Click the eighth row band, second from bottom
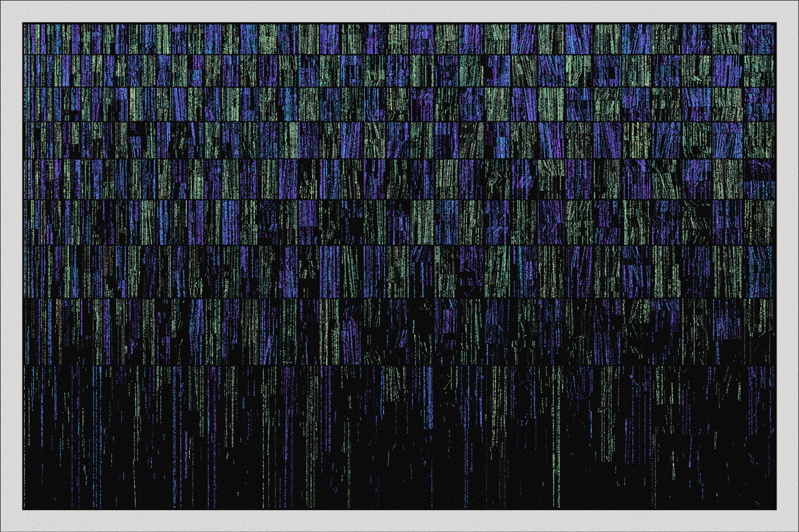The height and width of the screenshot is (532, 799). click(x=399, y=331)
